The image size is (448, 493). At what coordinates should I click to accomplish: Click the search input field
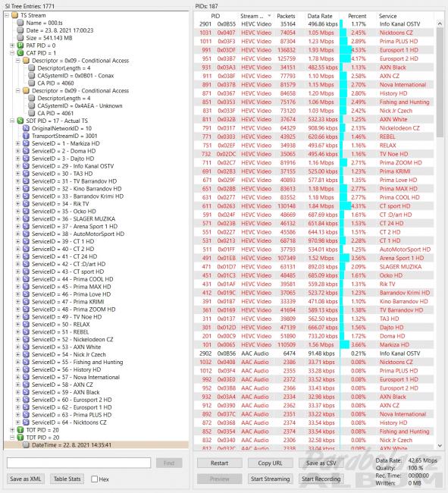(x=79, y=463)
